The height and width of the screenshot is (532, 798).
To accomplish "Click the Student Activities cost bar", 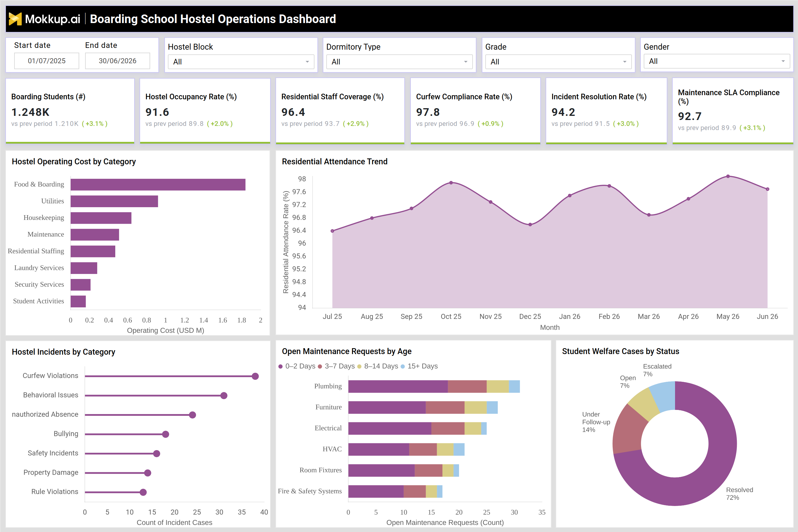I will click(78, 301).
